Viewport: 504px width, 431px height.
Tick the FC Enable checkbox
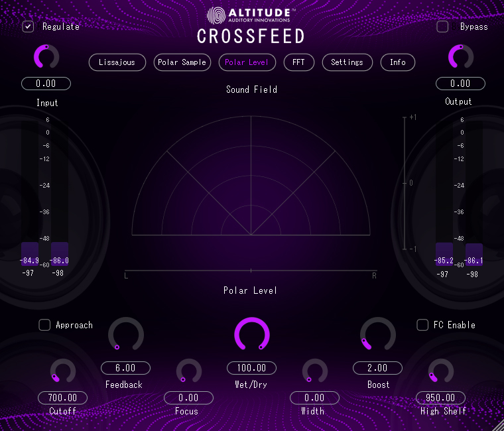422,325
